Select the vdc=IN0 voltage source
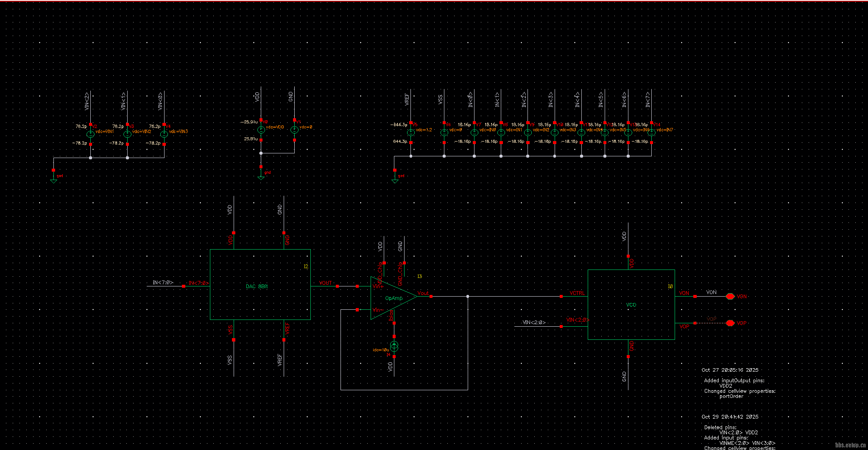 474,133
